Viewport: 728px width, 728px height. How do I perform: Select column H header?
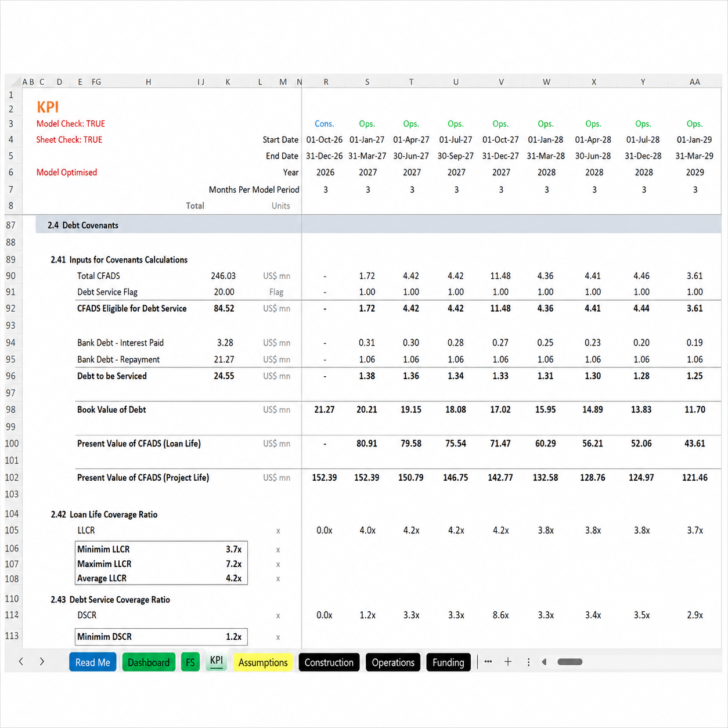[x=149, y=82]
